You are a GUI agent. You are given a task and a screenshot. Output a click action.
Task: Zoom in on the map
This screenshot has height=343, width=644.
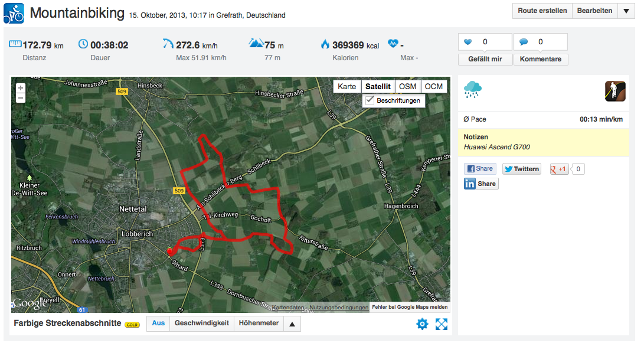(21, 88)
